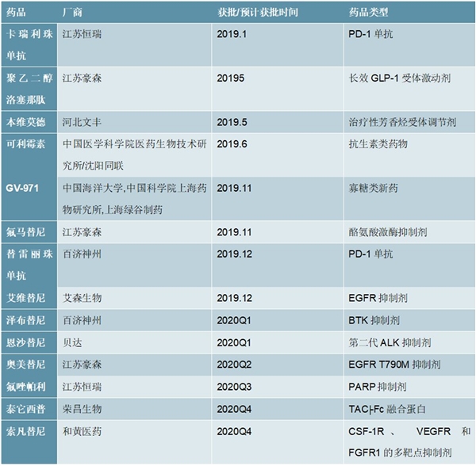Click PD-1 单抗 in the 卡瑞利珠单抗 row
Viewport: 476px width, 466px height.
(x=370, y=34)
